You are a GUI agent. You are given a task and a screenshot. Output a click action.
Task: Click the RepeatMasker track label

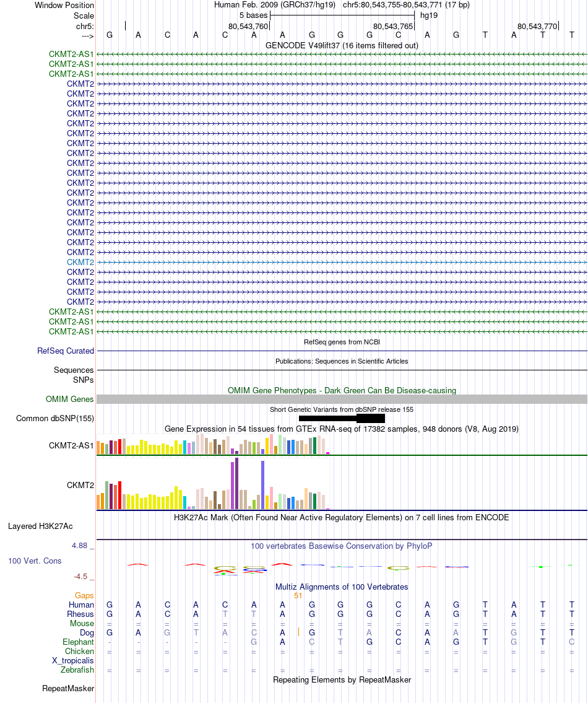(x=68, y=689)
